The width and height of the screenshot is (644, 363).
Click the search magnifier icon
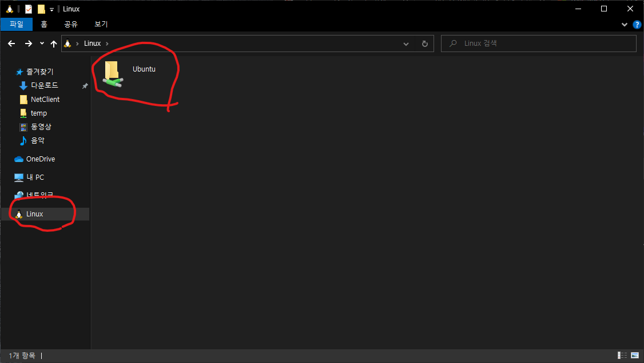coord(453,43)
